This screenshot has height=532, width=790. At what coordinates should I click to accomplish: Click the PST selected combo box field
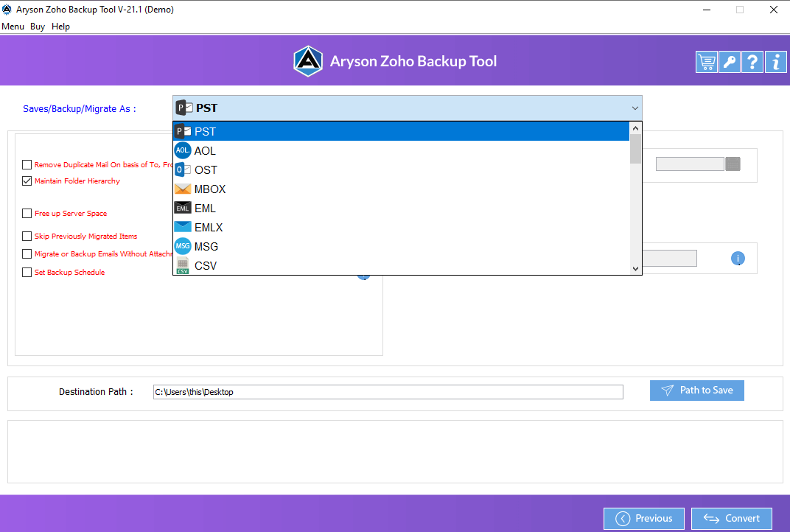pyautogui.click(x=407, y=108)
